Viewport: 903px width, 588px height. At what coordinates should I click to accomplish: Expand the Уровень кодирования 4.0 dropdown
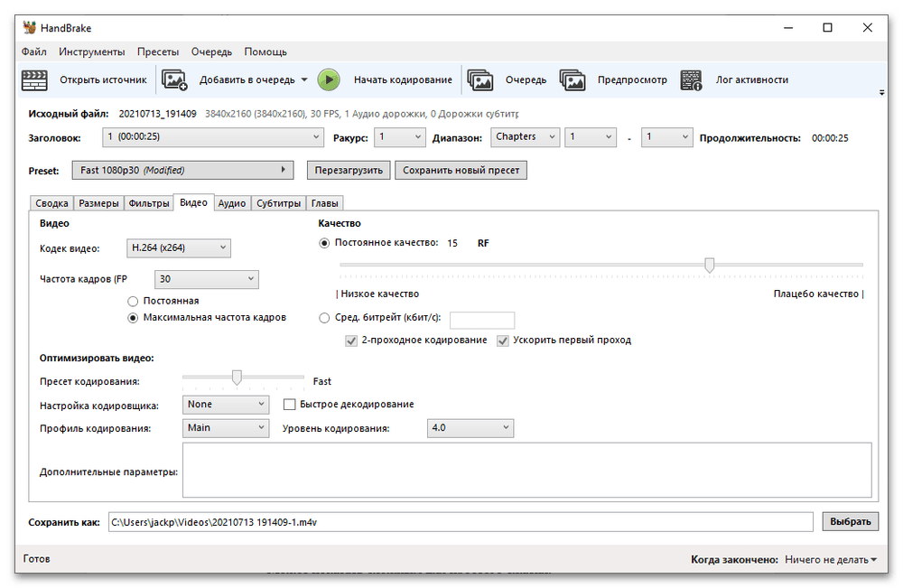470,428
